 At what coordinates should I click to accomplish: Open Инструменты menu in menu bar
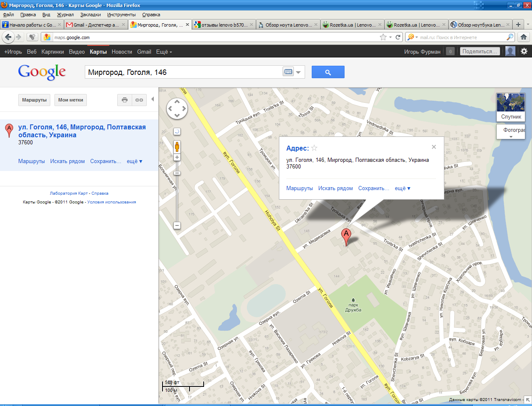(x=121, y=15)
